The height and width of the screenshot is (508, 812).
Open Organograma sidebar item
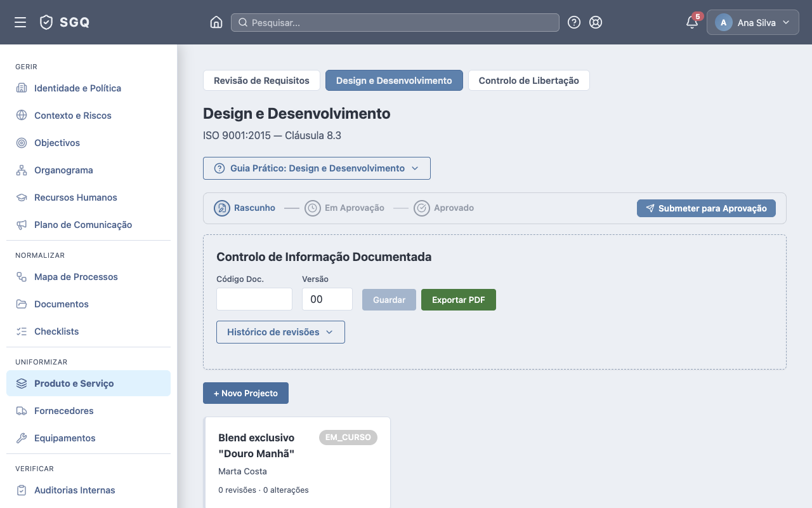(88, 170)
